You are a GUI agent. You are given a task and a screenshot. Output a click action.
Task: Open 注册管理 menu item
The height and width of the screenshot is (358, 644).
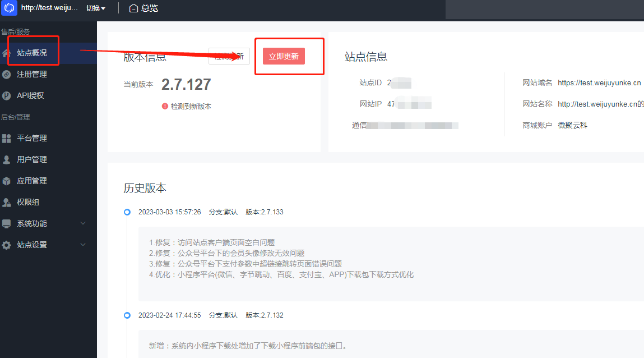(x=48, y=75)
